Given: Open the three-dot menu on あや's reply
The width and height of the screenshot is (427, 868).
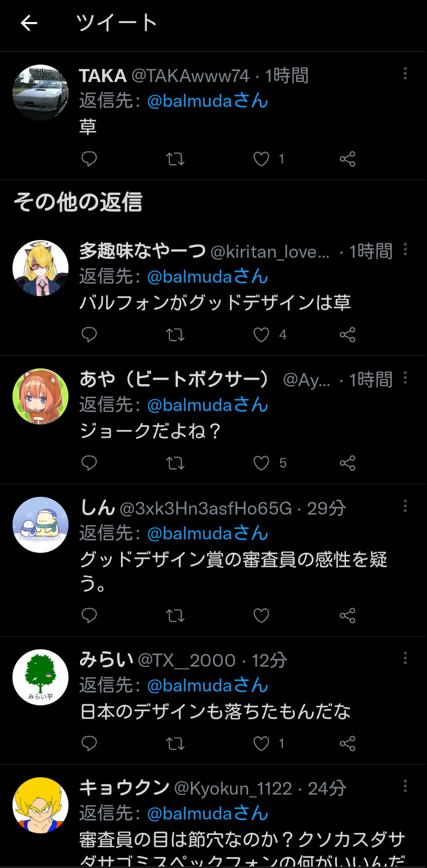Looking at the screenshot, I should point(405,378).
